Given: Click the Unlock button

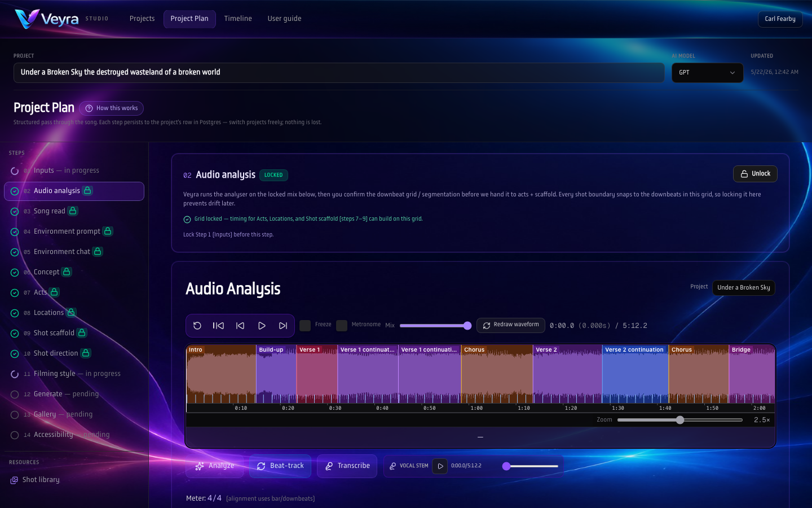Looking at the screenshot, I should click(755, 174).
